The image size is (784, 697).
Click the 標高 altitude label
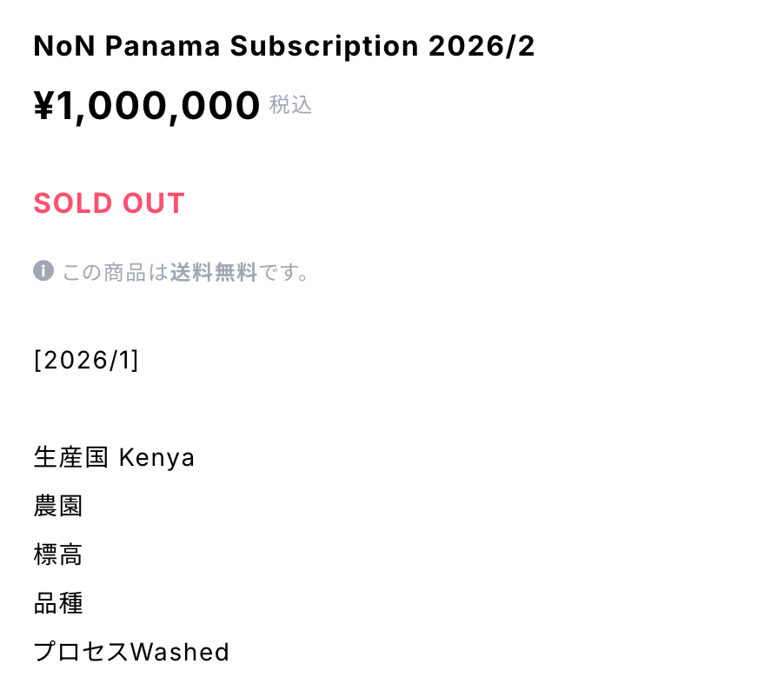[58, 554]
